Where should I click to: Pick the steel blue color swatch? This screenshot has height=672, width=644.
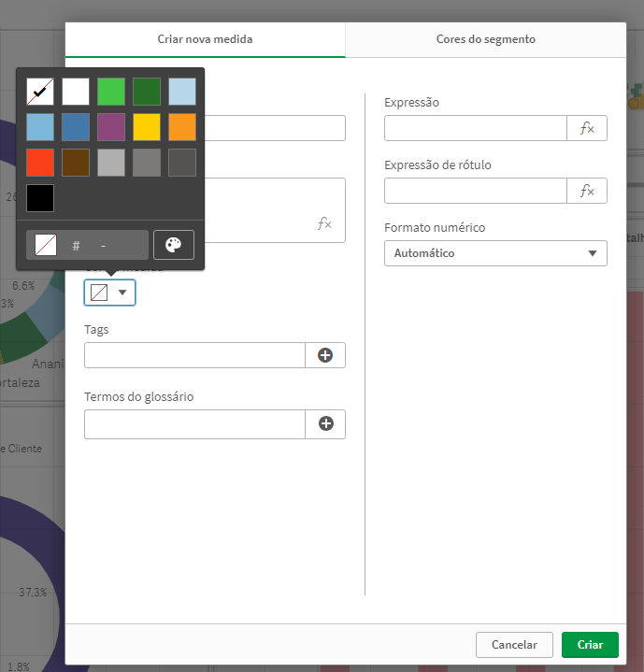coord(76,127)
